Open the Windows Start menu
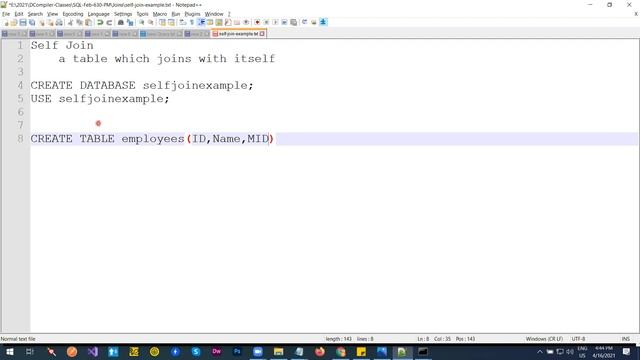The width and height of the screenshot is (640, 360). pyautogui.click(x=9, y=351)
